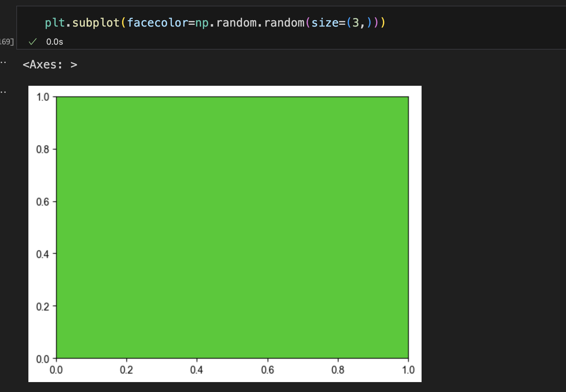Click the green plot output image
Image resolution: width=566 pixels, height=392 pixels.
pos(225,234)
